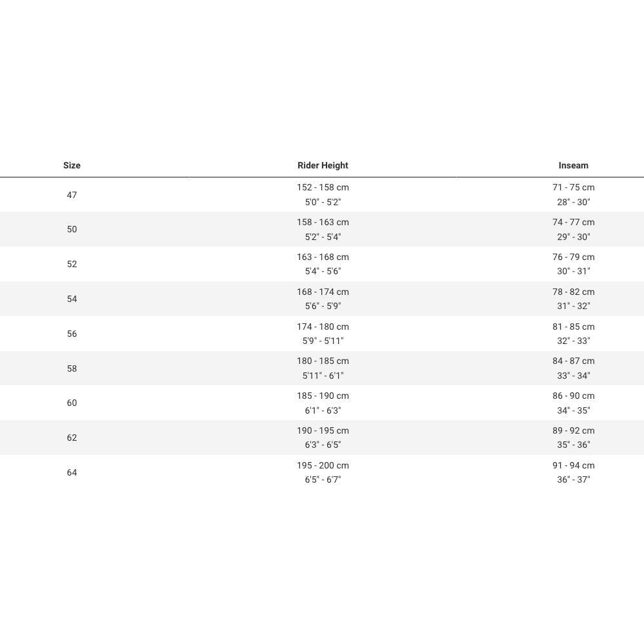The image size is (644, 644).
Task: Select size 58 in the Size column
Action: click(x=72, y=368)
